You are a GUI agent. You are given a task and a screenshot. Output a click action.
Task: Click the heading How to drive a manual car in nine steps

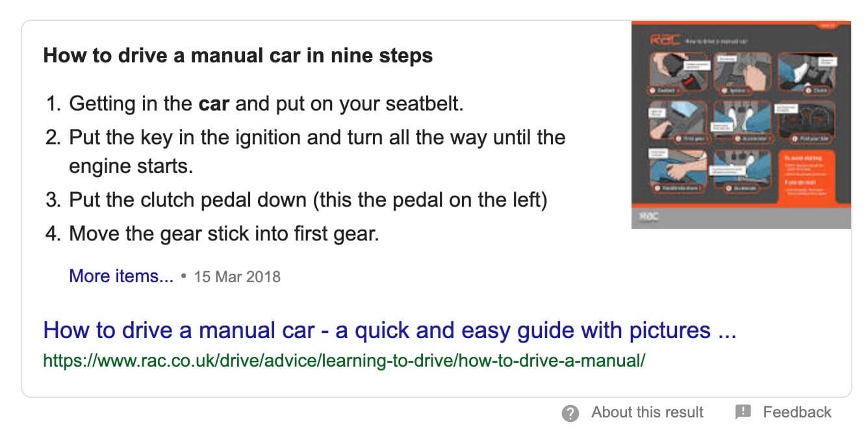tap(238, 55)
